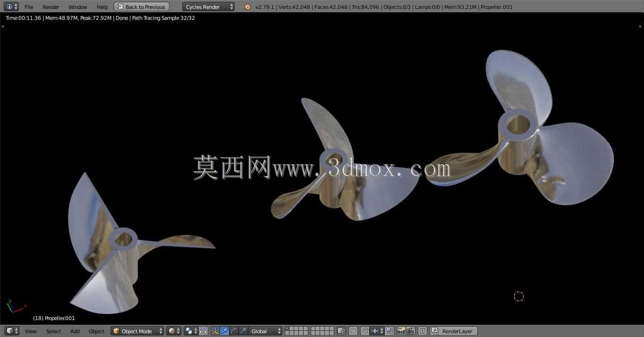
Task: Open the Render menu
Action: [51, 7]
